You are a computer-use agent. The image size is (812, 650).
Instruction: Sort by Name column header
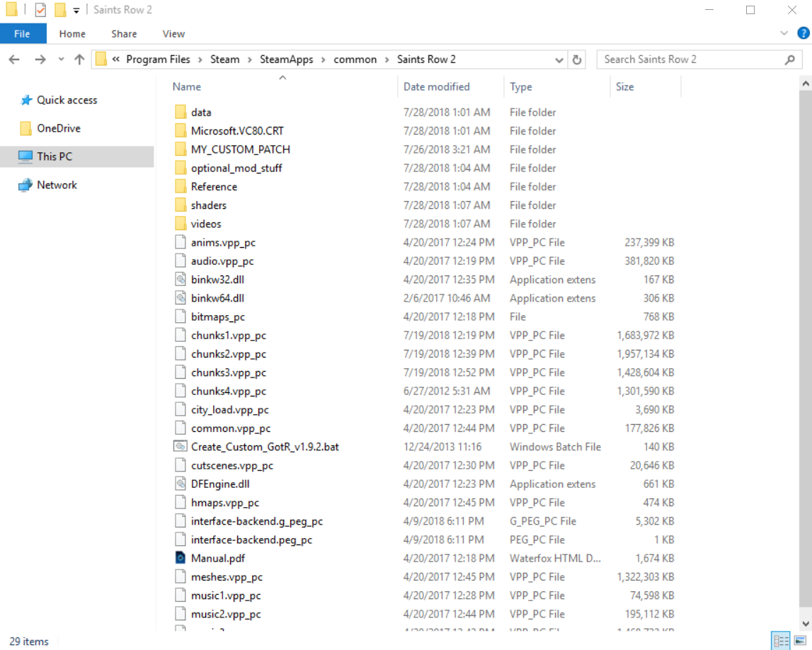pos(186,87)
